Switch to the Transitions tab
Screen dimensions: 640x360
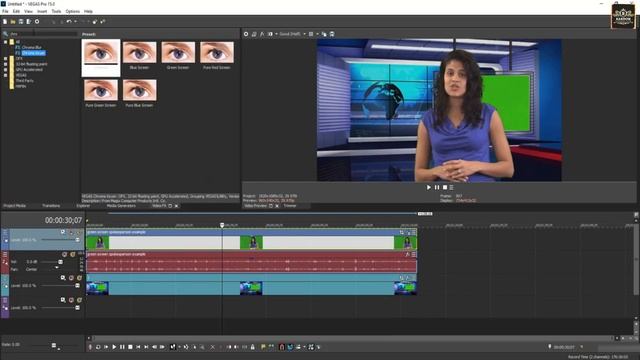tap(51, 206)
